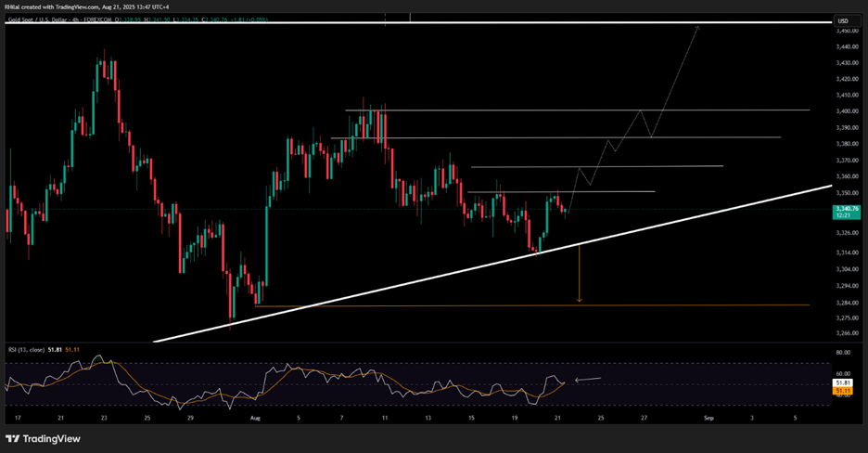The height and width of the screenshot is (453, 868).
Task: Click the Gold Spot / U.S. Dollar symbol title
Action: (41, 19)
